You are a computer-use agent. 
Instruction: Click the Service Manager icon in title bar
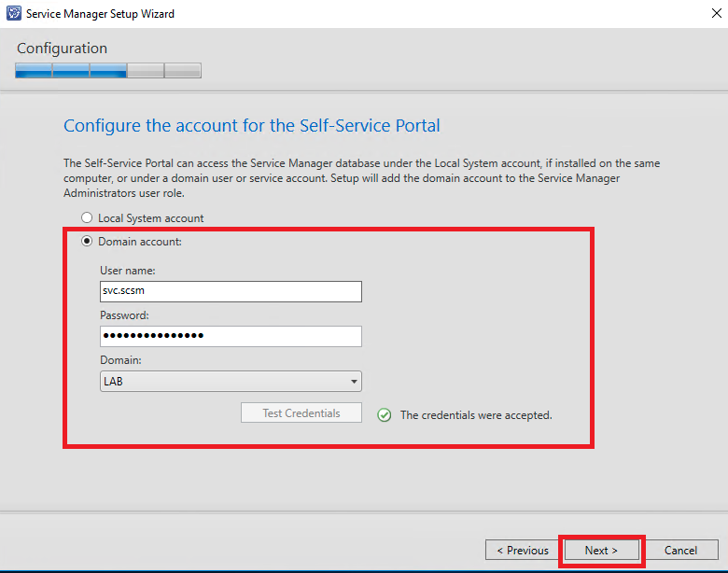coord(13,13)
